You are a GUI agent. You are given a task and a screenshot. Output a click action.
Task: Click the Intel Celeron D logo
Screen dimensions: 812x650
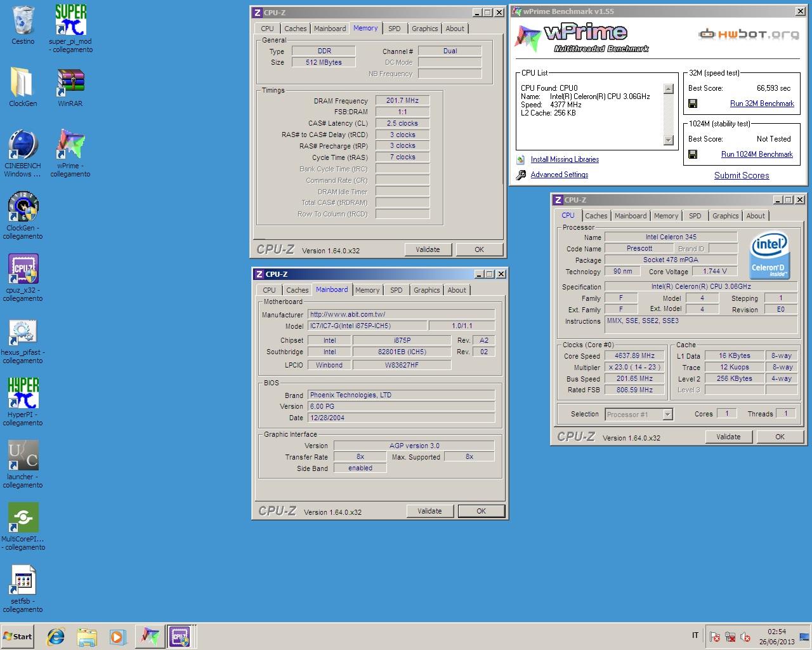tap(769, 256)
